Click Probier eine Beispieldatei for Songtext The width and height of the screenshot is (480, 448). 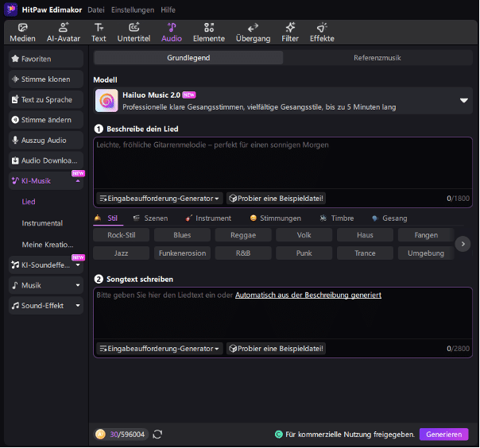coord(276,349)
